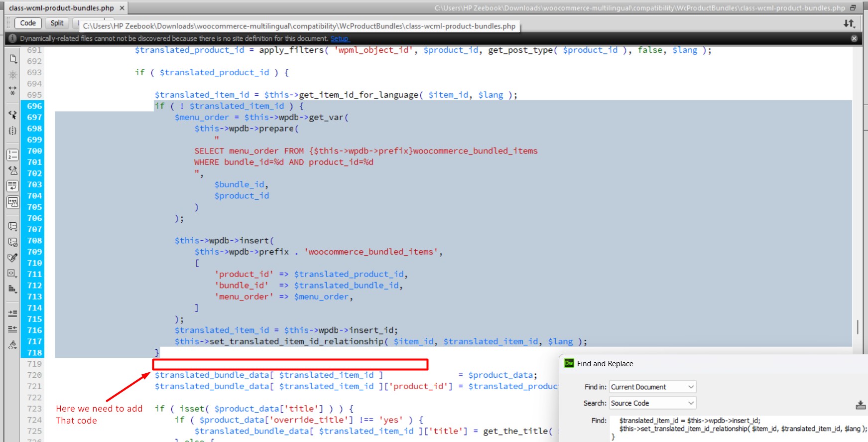Toggle Word Wrap in the coding toolbar
This screenshot has height=442, width=868.
(13, 186)
